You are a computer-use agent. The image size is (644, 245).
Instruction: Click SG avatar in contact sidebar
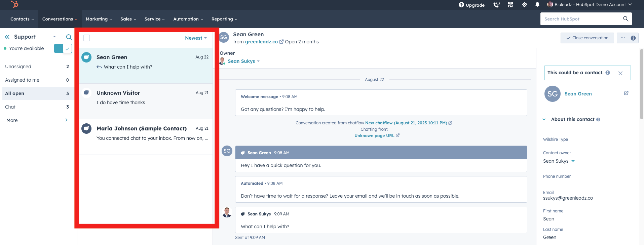click(x=553, y=94)
